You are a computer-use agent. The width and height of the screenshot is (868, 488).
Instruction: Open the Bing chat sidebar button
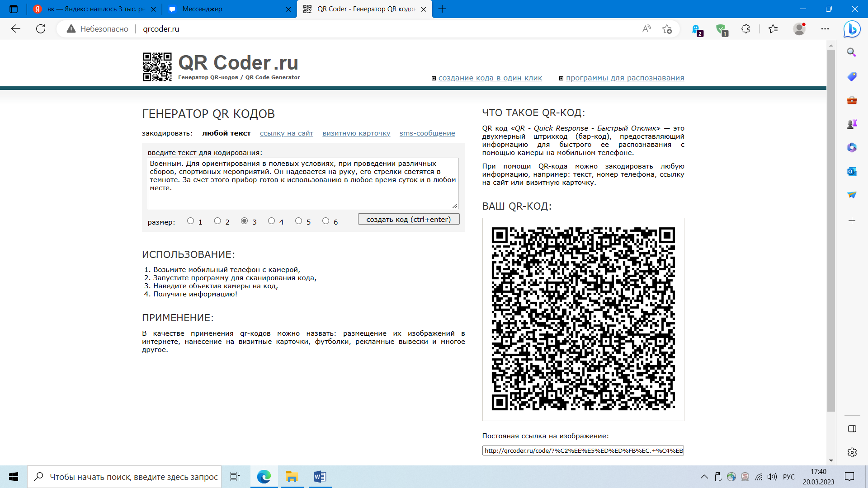point(852,29)
